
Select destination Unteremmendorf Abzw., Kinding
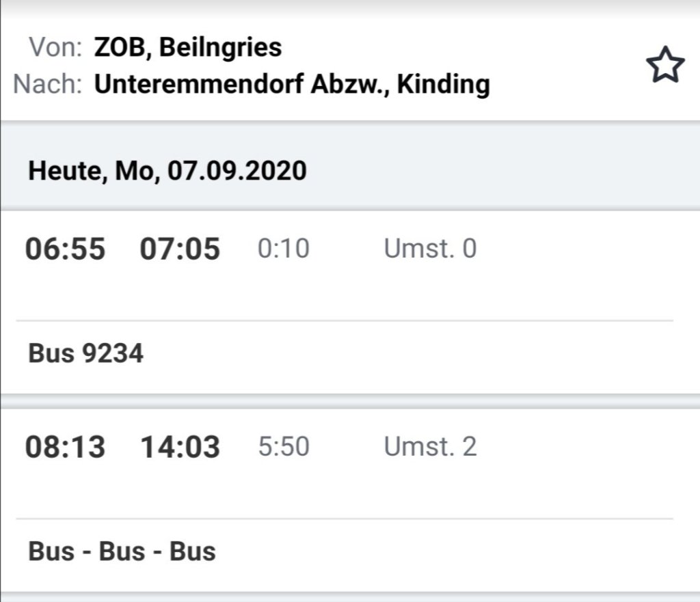pos(292,84)
